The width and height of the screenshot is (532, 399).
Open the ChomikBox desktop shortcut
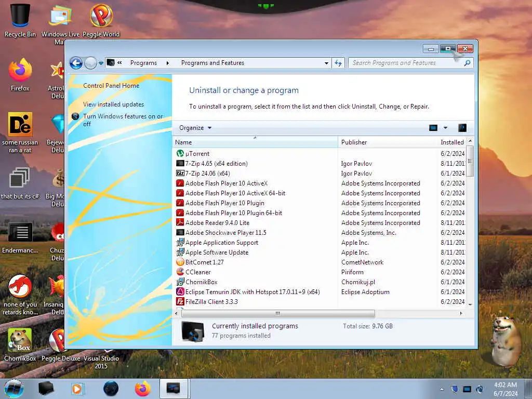point(20,345)
